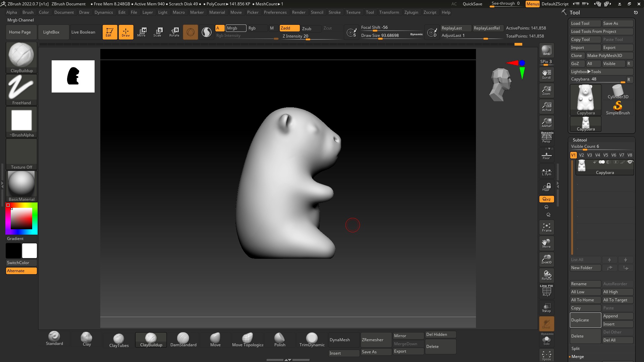
Task: Select the DamStandard brush
Action: [183, 339]
